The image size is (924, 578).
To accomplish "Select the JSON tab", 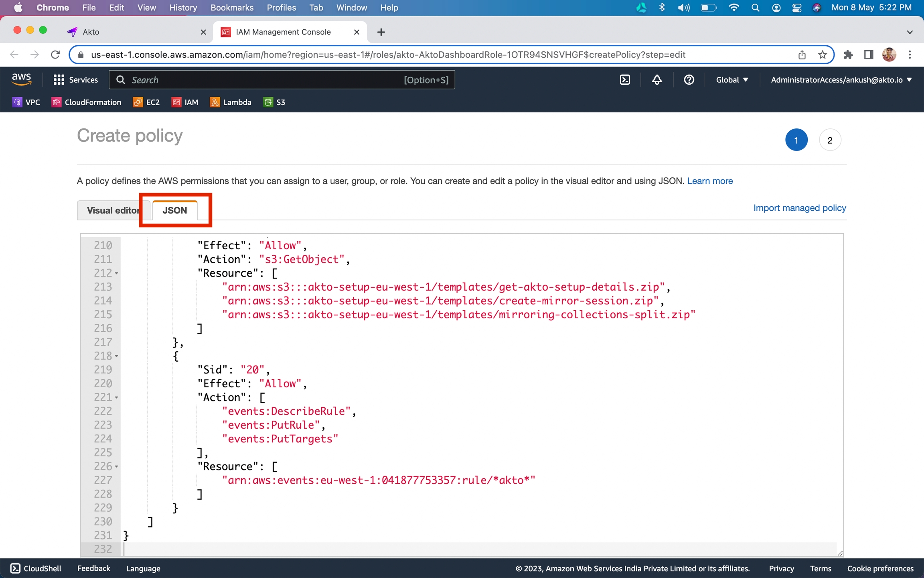I will 175,210.
